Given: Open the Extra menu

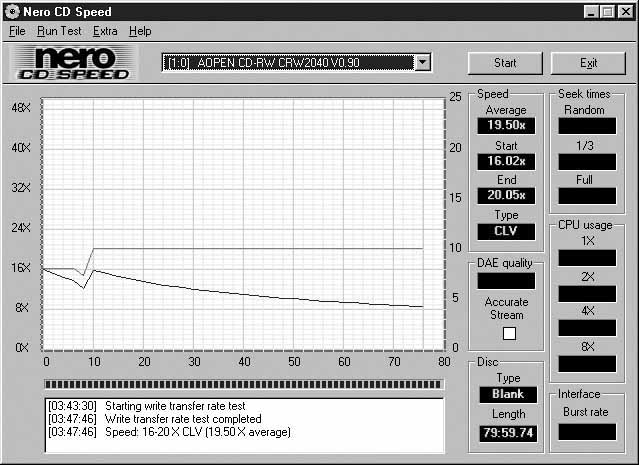Looking at the screenshot, I should pos(105,31).
